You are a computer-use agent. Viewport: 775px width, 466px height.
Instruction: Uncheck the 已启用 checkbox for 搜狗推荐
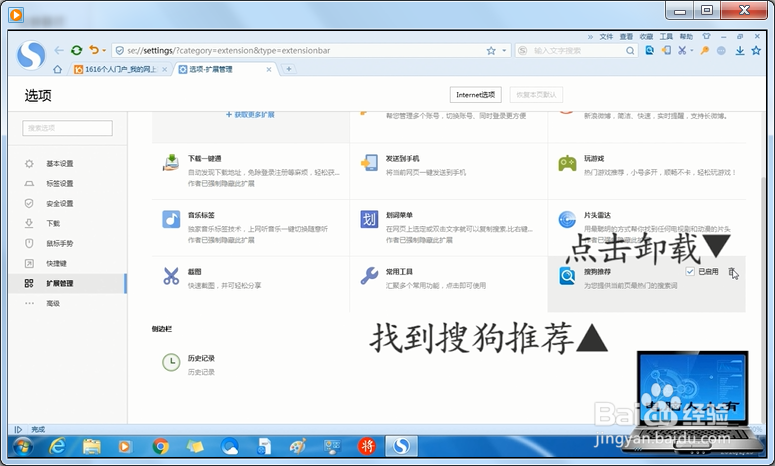click(x=690, y=272)
